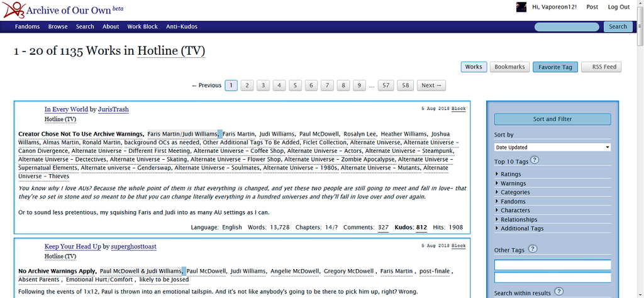Open the Anti-Kudos menu item
This screenshot has width=644, height=298.
[x=182, y=26]
